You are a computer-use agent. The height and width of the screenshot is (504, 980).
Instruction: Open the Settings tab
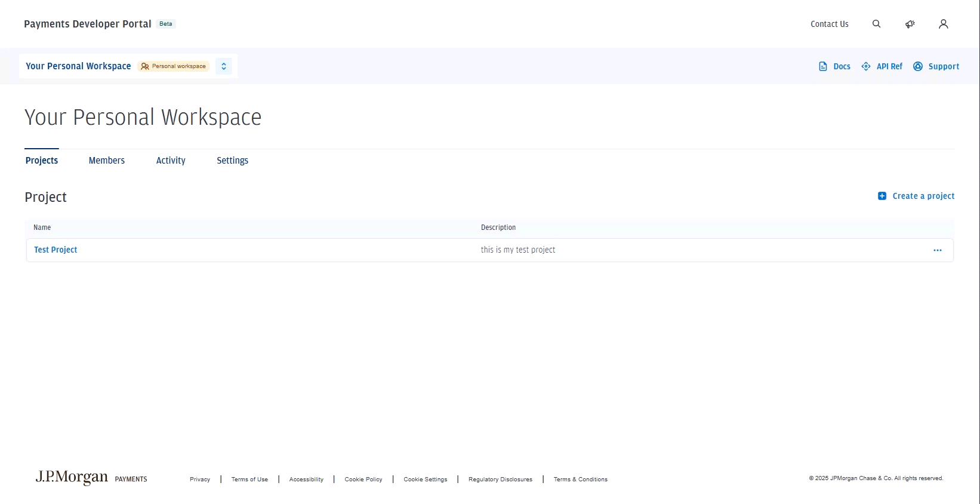point(232,161)
